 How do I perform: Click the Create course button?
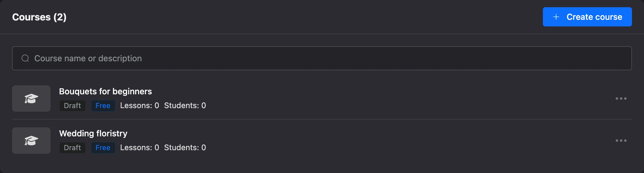pos(587,17)
